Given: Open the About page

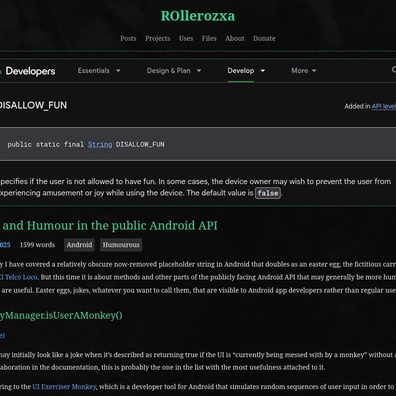Looking at the screenshot, I should 235,38.
